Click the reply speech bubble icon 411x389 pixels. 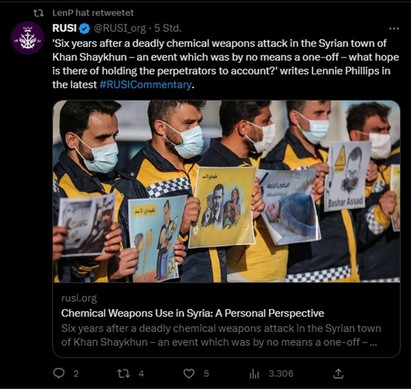click(x=59, y=373)
